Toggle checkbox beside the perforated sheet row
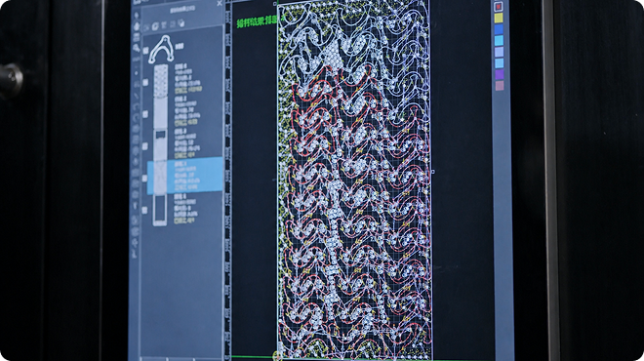Screen dimensions: 644x361 click(145, 82)
